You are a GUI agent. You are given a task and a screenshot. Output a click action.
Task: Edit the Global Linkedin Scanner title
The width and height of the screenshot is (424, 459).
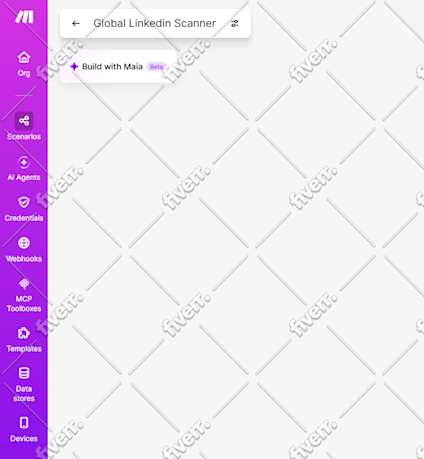click(x=155, y=23)
